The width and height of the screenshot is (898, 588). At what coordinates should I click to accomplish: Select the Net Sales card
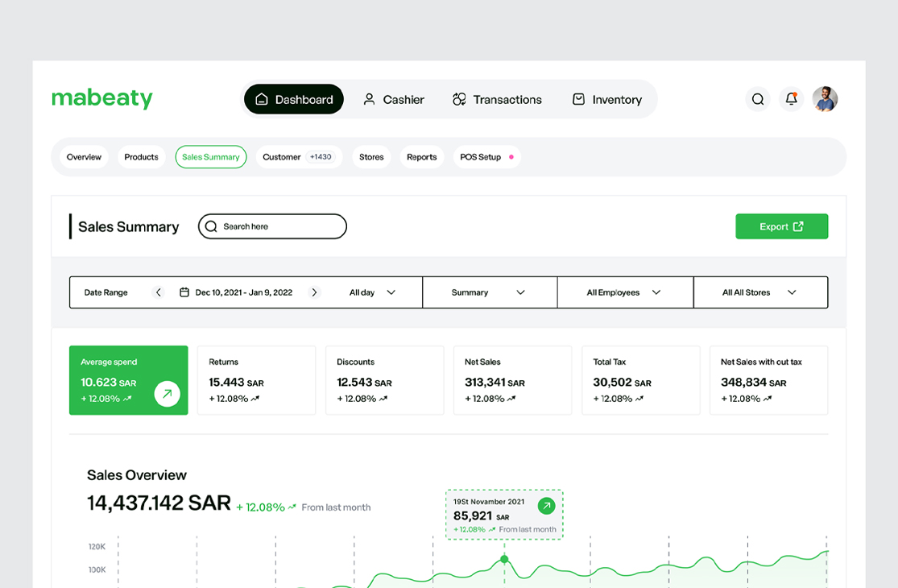(x=512, y=380)
